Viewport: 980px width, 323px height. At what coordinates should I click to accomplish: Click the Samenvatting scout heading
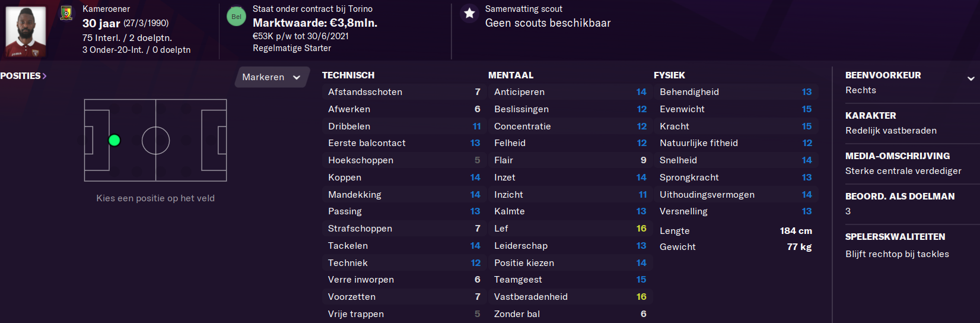[524, 9]
